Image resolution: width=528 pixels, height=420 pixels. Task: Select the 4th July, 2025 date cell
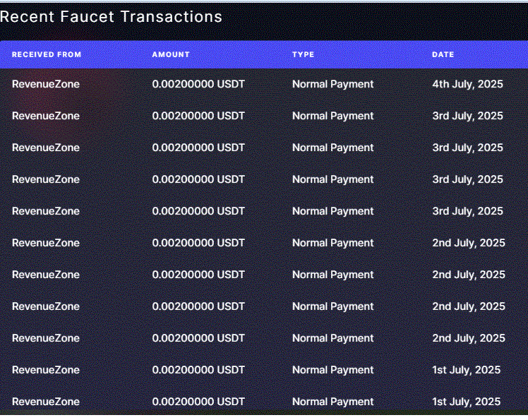467,84
